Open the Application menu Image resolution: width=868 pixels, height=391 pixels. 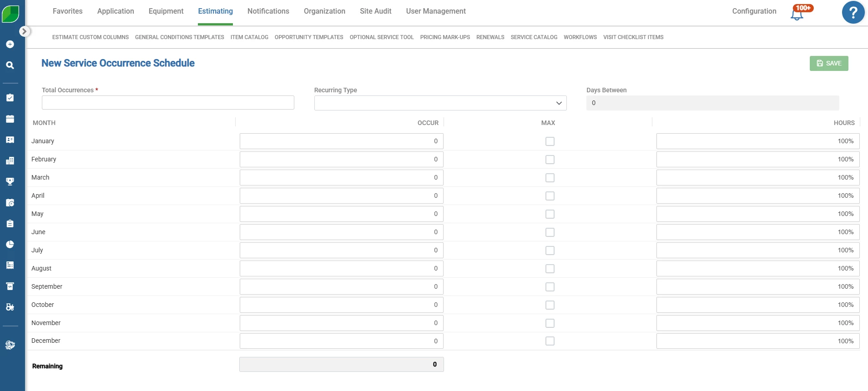pyautogui.click(x=116, y=11)
